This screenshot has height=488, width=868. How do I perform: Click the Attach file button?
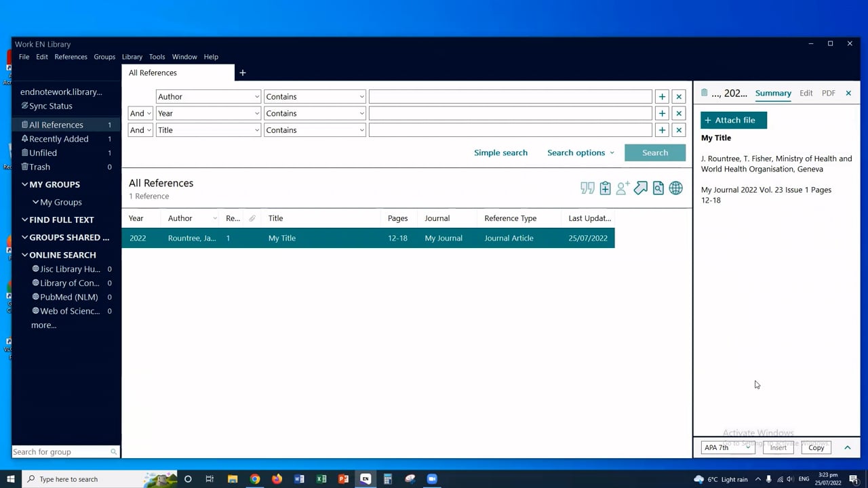734,120
